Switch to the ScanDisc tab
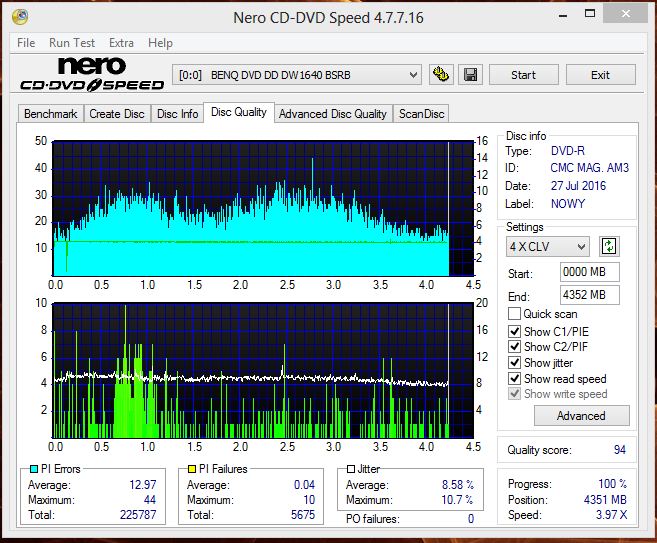Screen dimensions: 657x543 (x=421, y=114)
